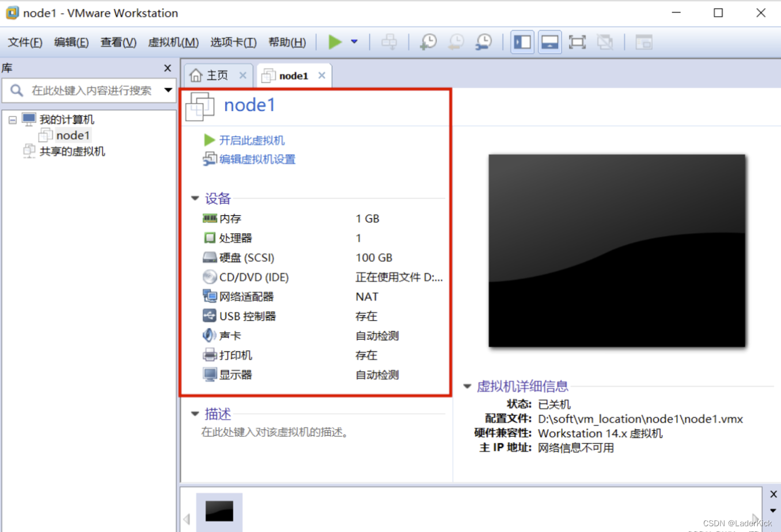
Task: Click Send Ctrl+Alt+Del toolbar icon
Action: pos(389,42)
